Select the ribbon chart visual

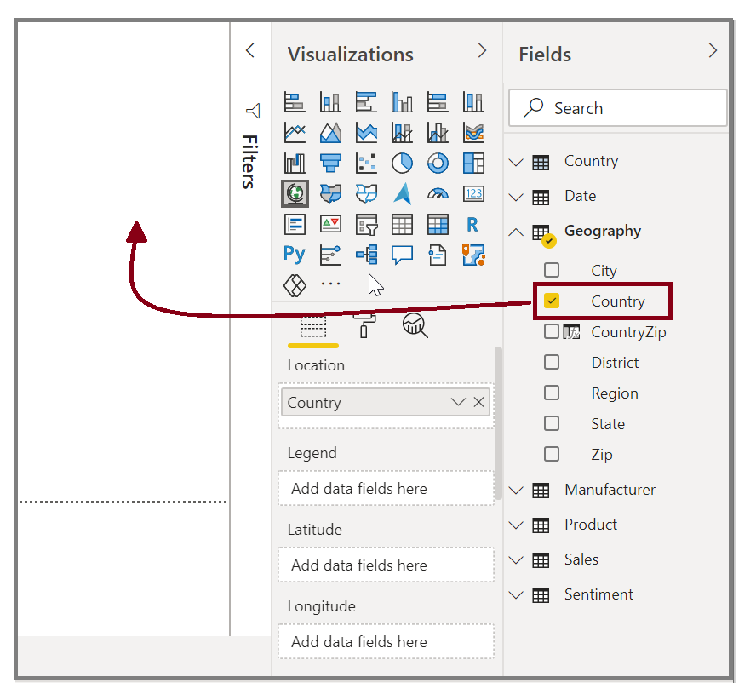pyautogui.click(x=473, y=132)
